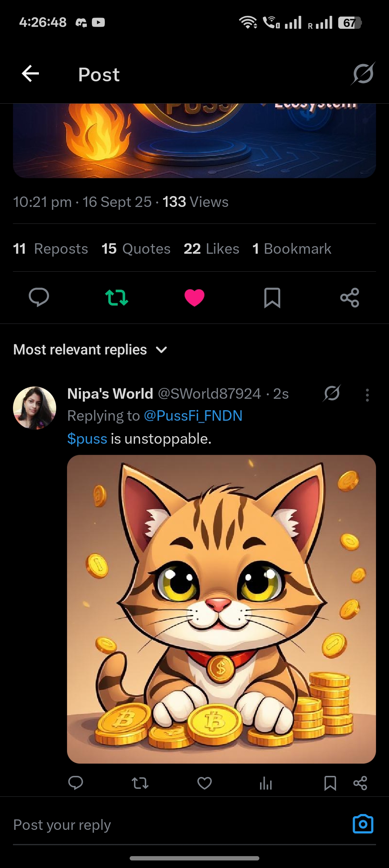Repost Nipa's World reply
389x868 pixels.
pyautogui.click(x=140, y=783)
